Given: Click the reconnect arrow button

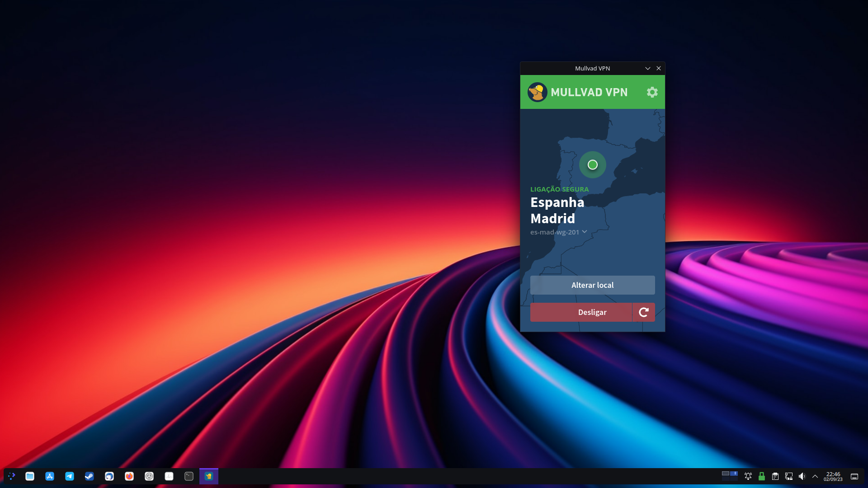Looking at the screenshot, I should (644, 312).
